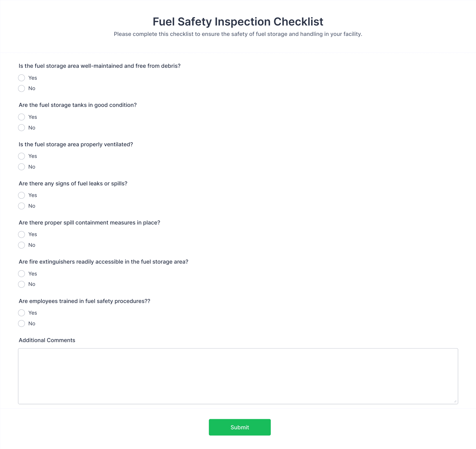Click the Fuel Safety Inspection Checklist heading
The image size is (476, 449).
click(x=238, y=22)
